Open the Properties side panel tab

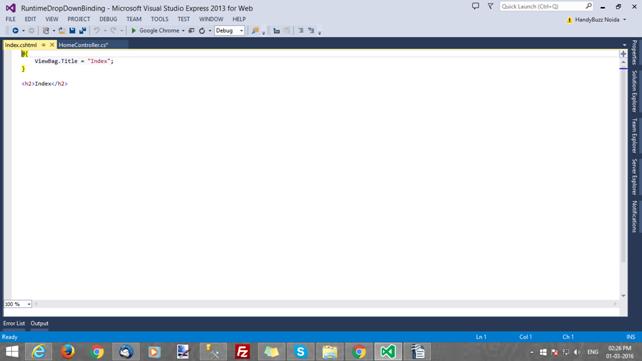(x=635, y=52)
